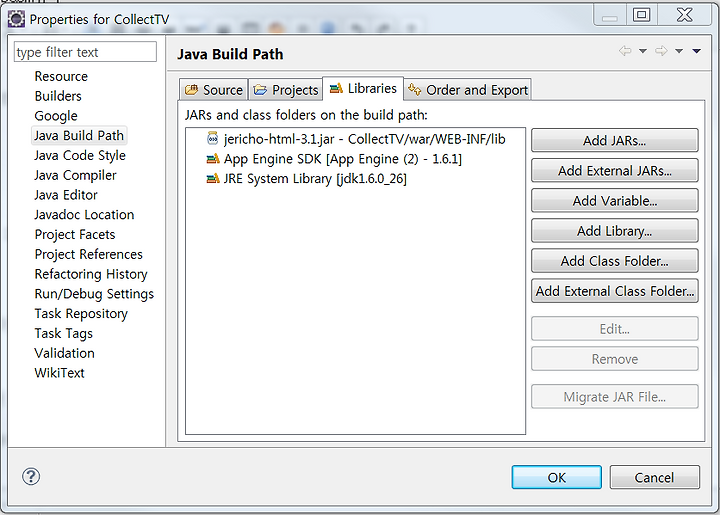Screen dimensions: 720x515
Task: Click the Source tab folder icon
Action: point(191,90)
